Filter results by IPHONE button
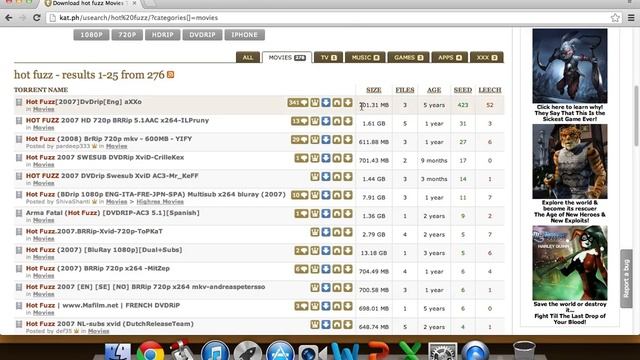Screen dimensions: 640x360 click(244, 35)
